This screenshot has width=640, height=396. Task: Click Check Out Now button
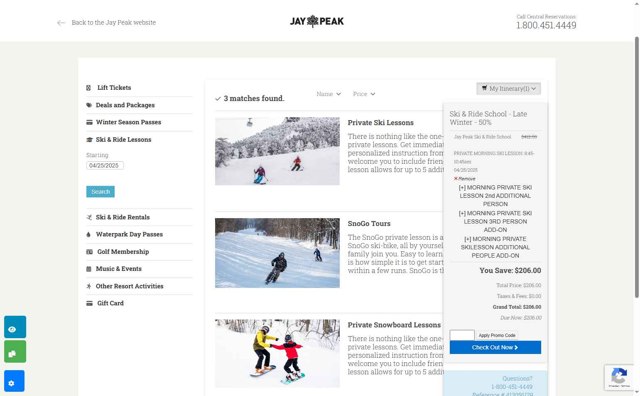pyautogui.click(x=496, y=347)
